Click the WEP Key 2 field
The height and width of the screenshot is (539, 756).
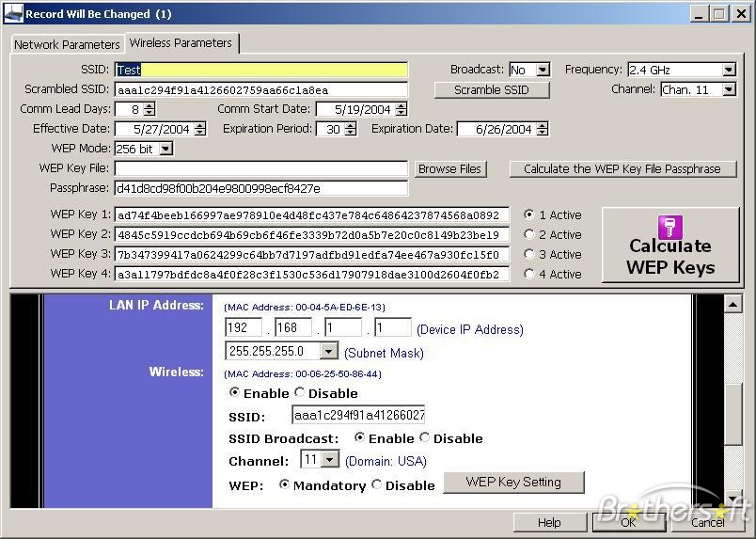coord(312,235)
